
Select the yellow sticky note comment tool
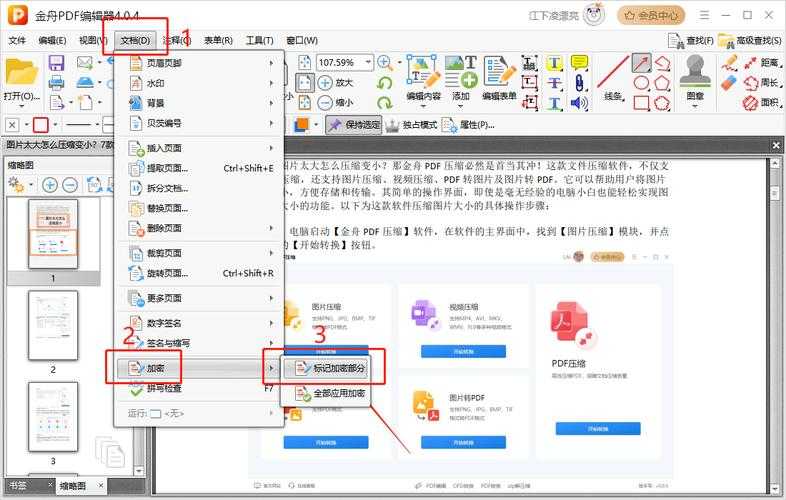click(579, 63)
